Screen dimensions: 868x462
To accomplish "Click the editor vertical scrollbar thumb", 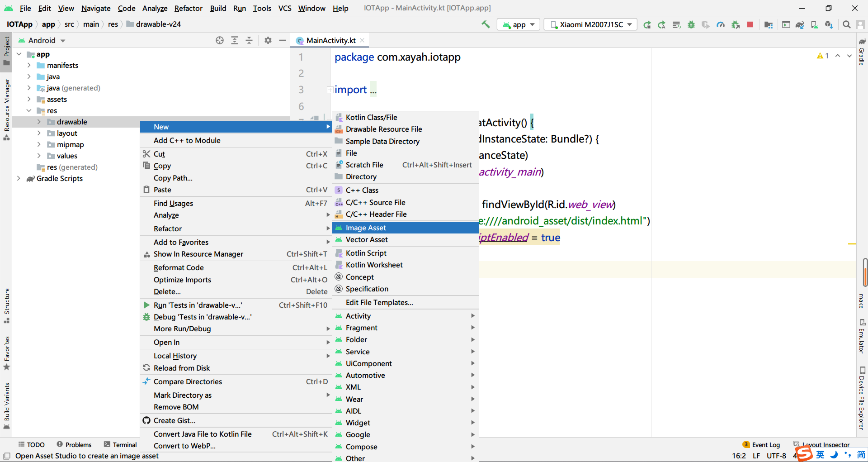I will tap(864, 272).
